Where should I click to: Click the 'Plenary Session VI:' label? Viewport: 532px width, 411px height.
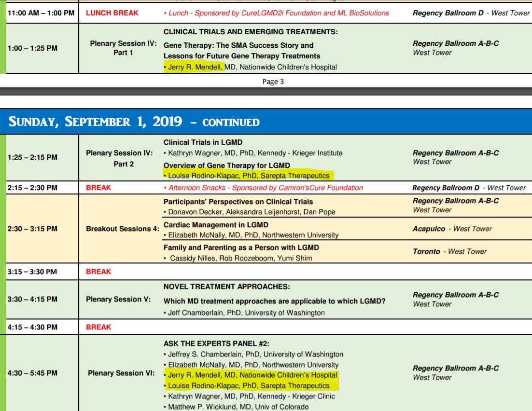click(121, 373)
